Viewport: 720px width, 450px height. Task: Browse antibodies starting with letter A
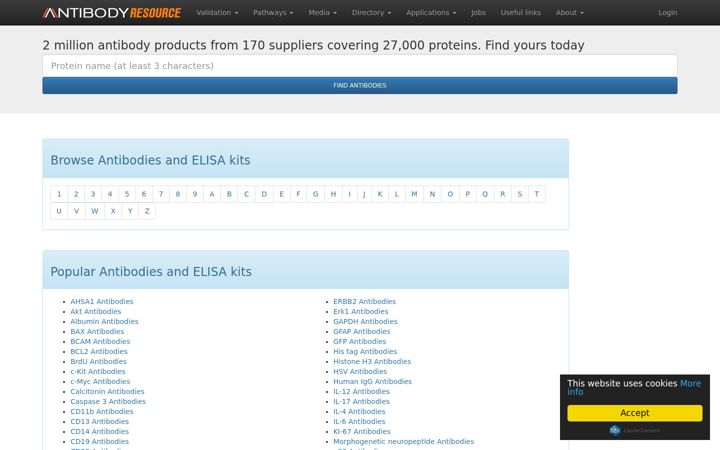pos(212,194)
